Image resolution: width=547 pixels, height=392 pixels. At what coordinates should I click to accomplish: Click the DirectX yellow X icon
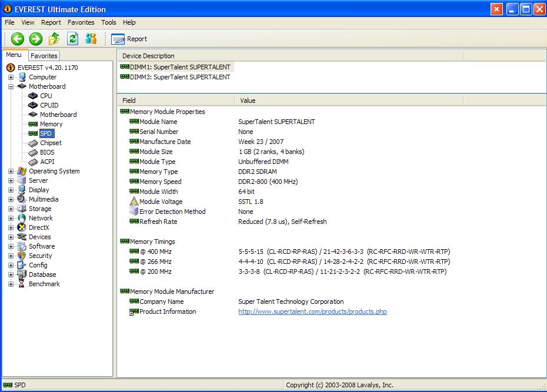pos(22,227)
